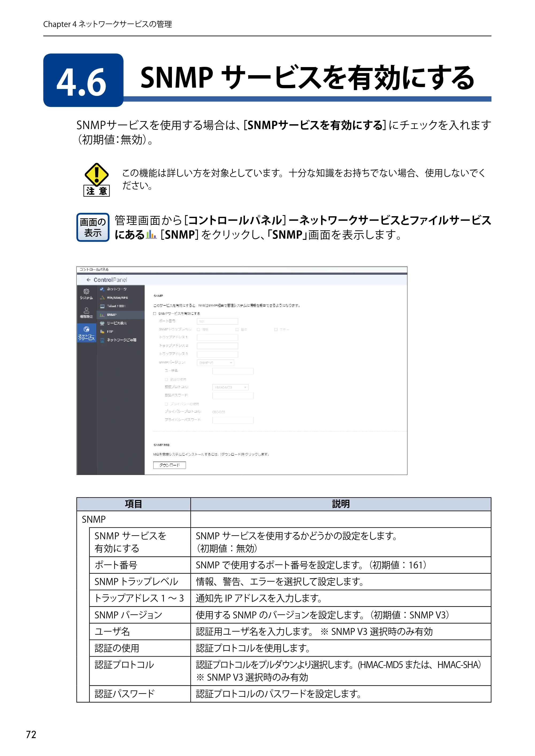
Task: Open FTP in the sidebar
Action: click(121, 332)
